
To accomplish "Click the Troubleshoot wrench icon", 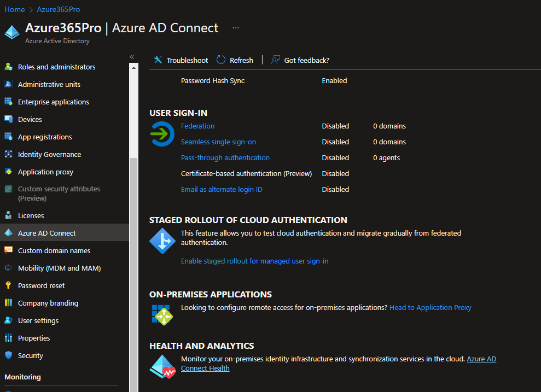I will (x=158, y=60).
